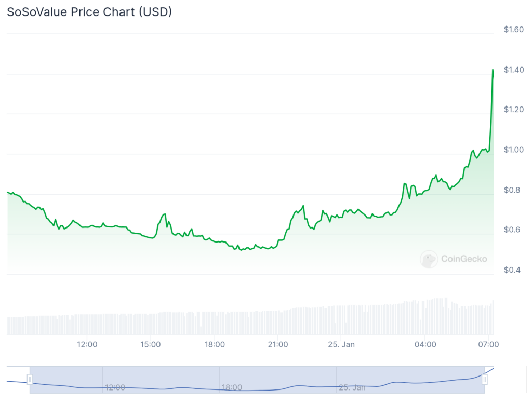Viewport: 532px width, 403px height.
Task: Click the $1.40 y-axis label
Action: 513,70
